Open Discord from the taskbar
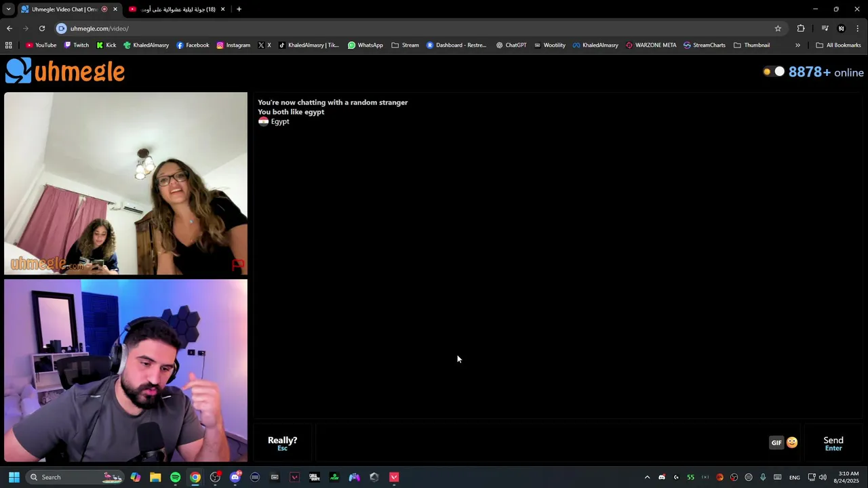The width and height of the screenshot is (868, 488). click(235, 477)
